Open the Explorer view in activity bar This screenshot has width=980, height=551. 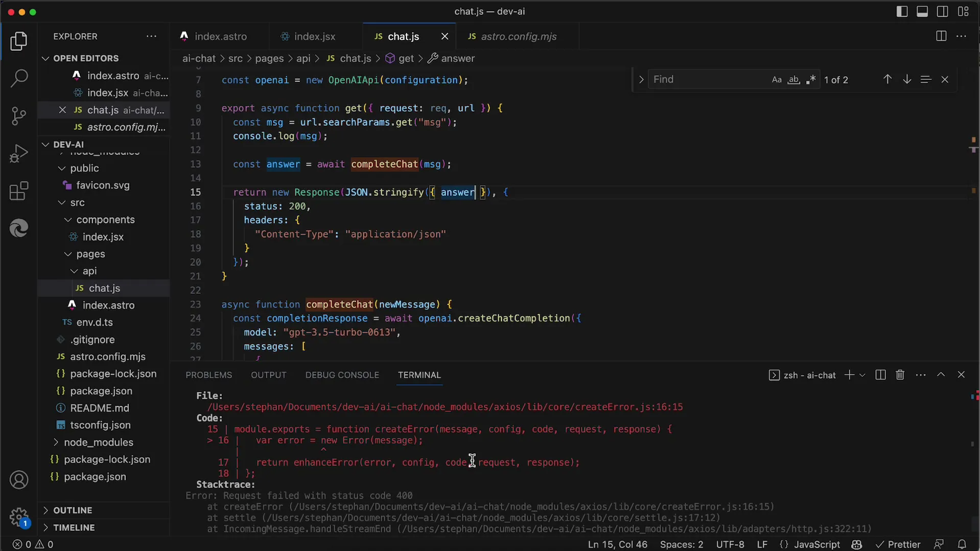[19, 41]
